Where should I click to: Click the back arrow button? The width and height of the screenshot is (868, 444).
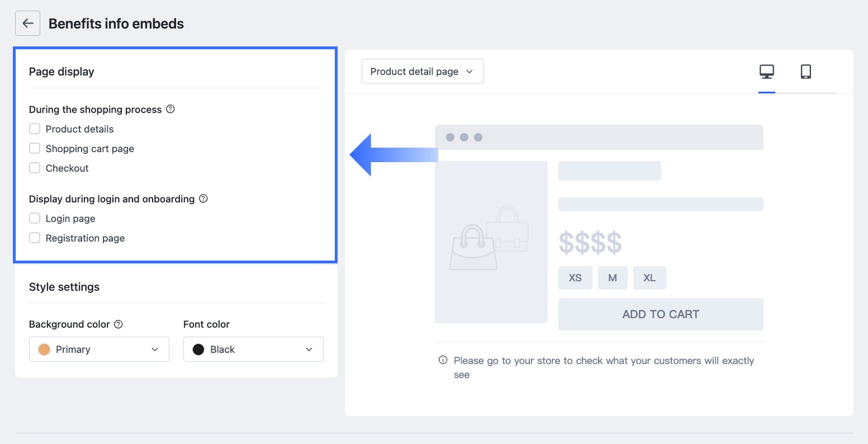coord(27,23)
